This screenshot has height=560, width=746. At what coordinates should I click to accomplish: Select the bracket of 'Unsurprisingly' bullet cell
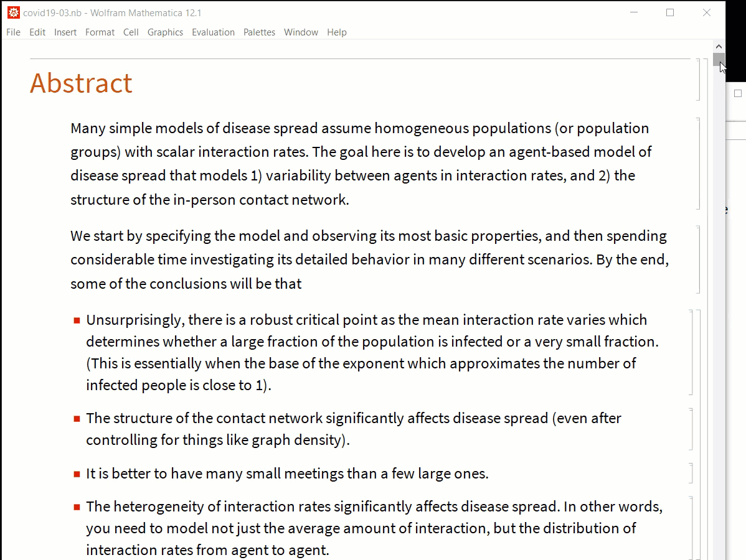[x=691, y=352]
